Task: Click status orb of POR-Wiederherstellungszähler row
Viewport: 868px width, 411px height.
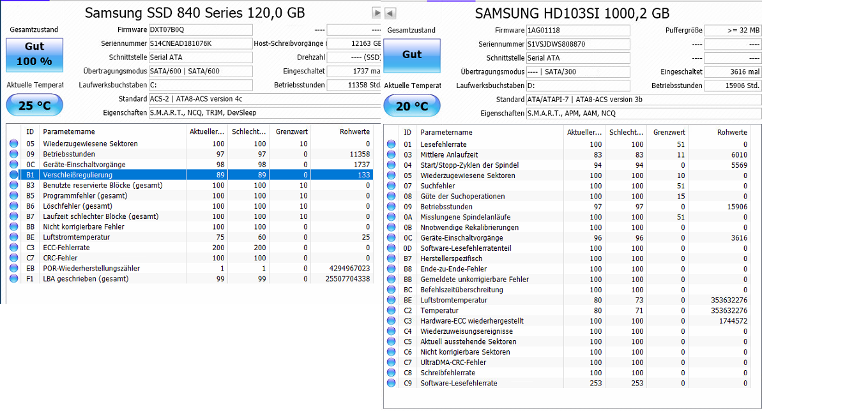Action: tap(14, 268)
